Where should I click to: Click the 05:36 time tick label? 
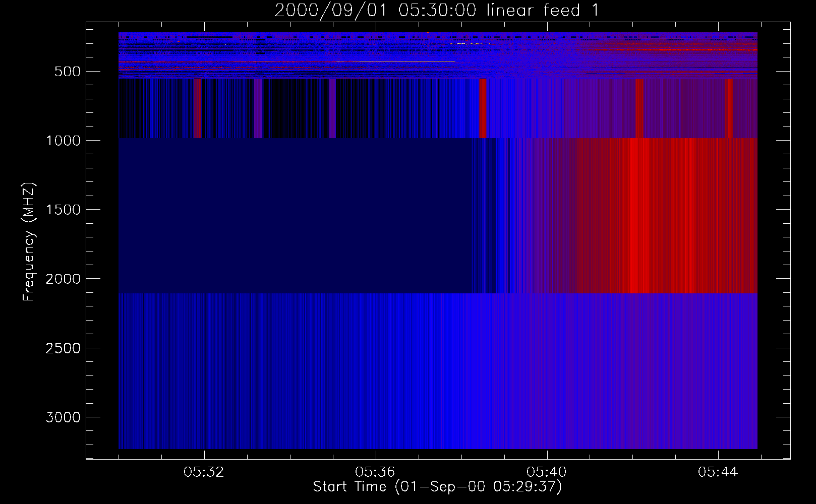375,472
